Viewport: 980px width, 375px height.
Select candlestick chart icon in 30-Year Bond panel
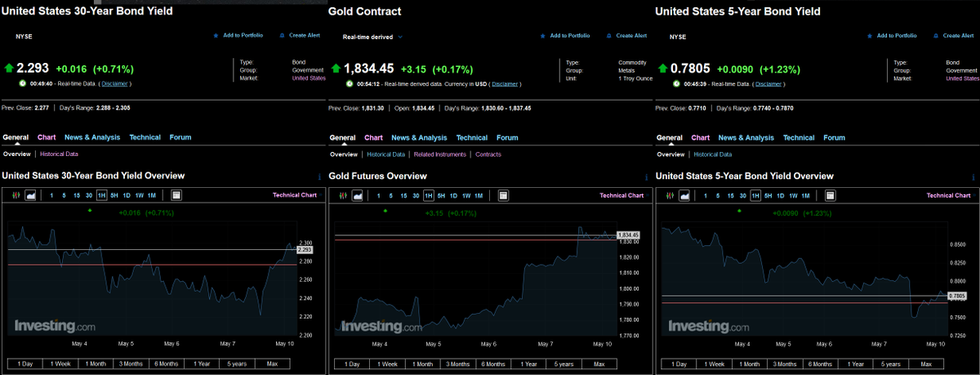(17, 195)
